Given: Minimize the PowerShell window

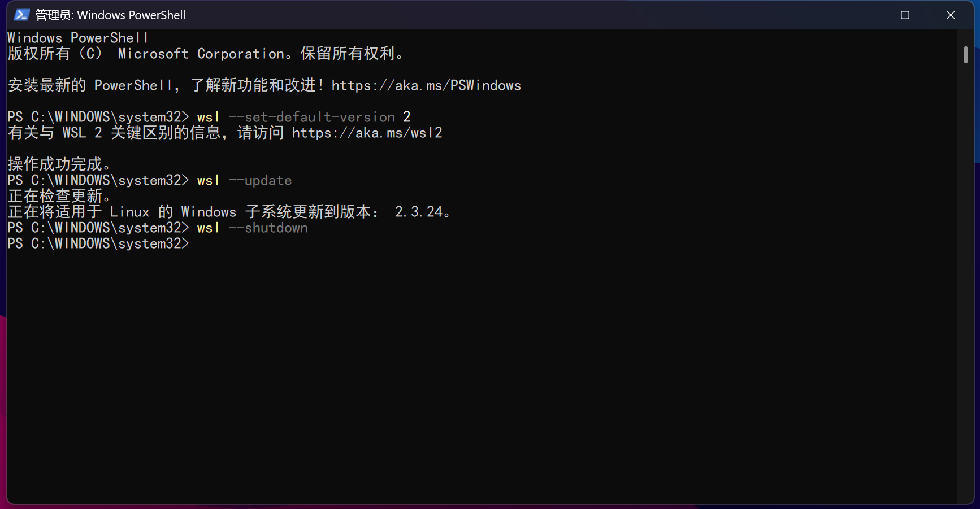Looking at the screenshot, I should [859, 15].
